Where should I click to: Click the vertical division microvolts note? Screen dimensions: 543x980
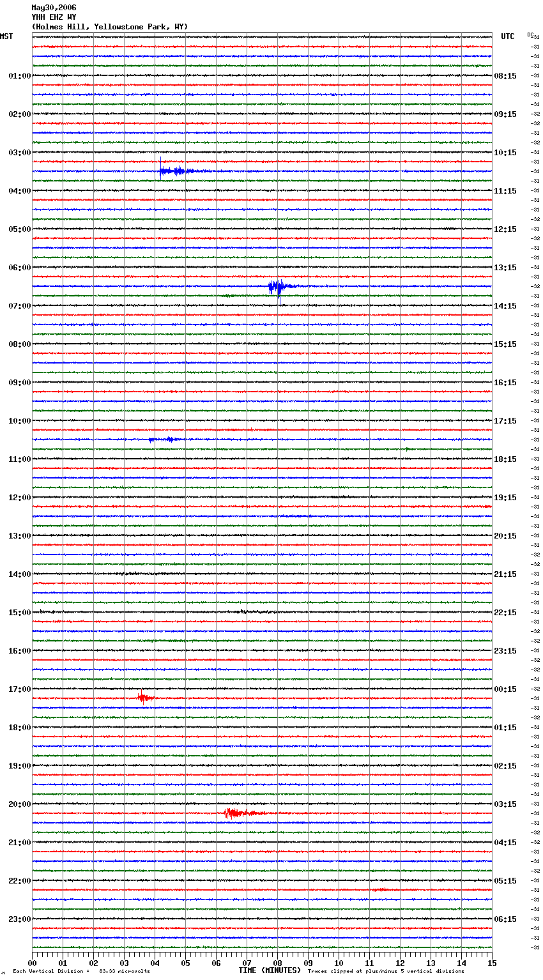click(81, 972)
